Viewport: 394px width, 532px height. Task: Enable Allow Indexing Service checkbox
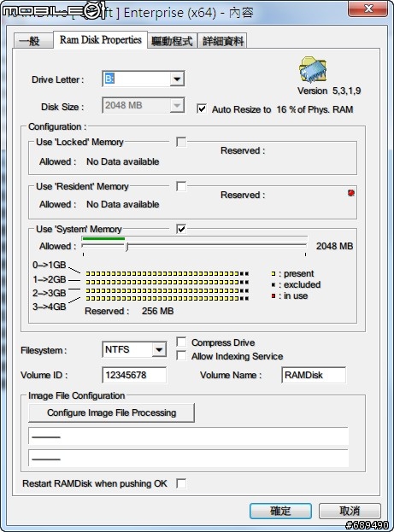pos(181,356)
